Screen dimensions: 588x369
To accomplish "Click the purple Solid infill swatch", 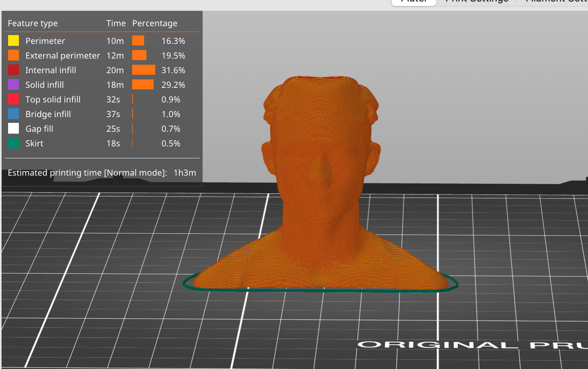I will point(13,84).
